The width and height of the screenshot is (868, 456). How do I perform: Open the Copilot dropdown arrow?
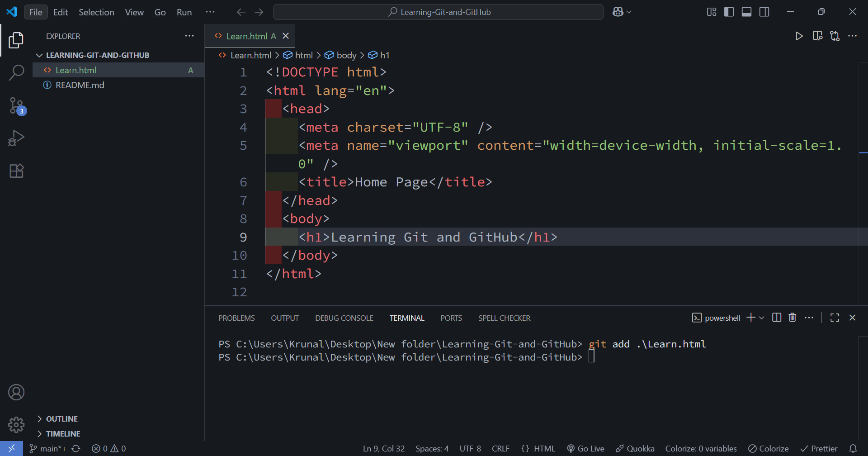point(629,12)
